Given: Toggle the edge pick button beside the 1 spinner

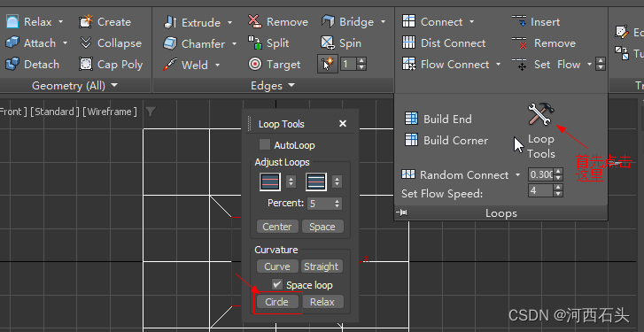Looking at the screenshot, I should tap(328, 64).
